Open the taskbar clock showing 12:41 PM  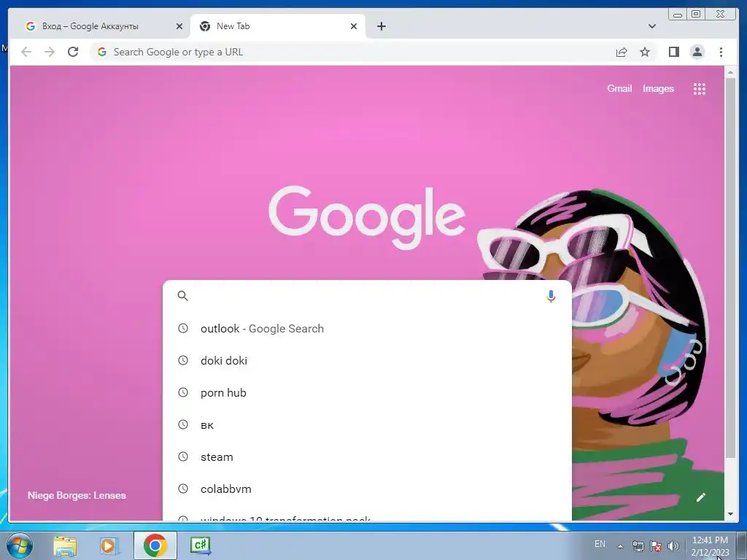pyautogui.click(x=710, y=546)
